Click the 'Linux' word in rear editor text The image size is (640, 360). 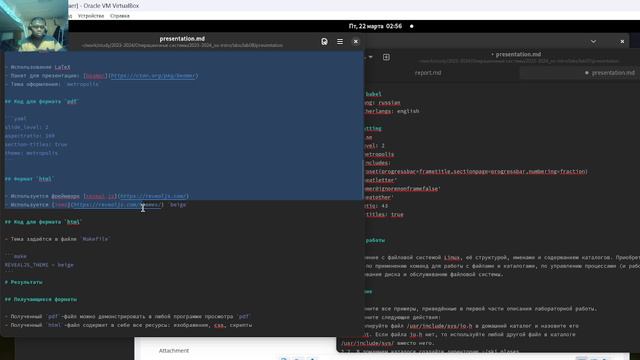pyautogui.click(x=452, y=258)
